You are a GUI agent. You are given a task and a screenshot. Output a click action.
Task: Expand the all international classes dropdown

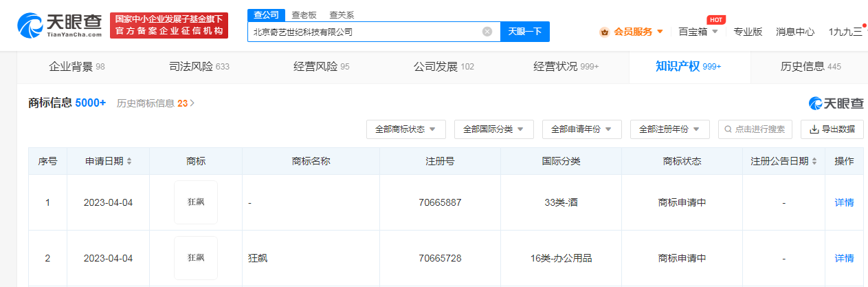tap(493, 129)
